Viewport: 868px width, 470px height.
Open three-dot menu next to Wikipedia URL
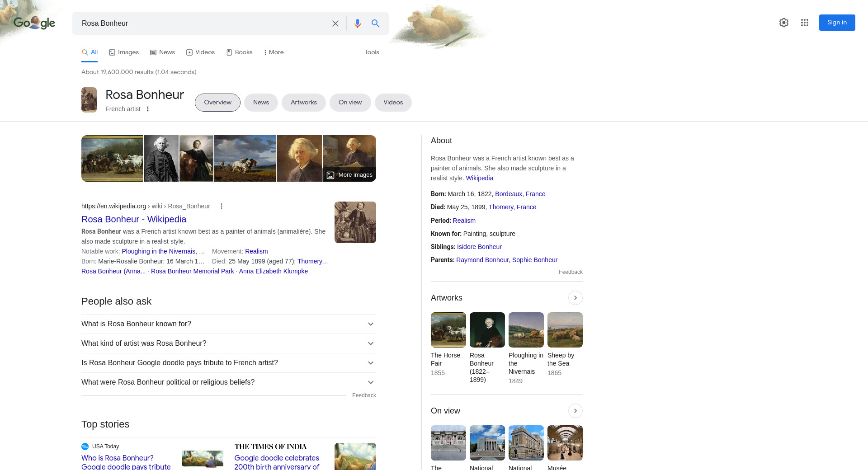coord(222,206)
